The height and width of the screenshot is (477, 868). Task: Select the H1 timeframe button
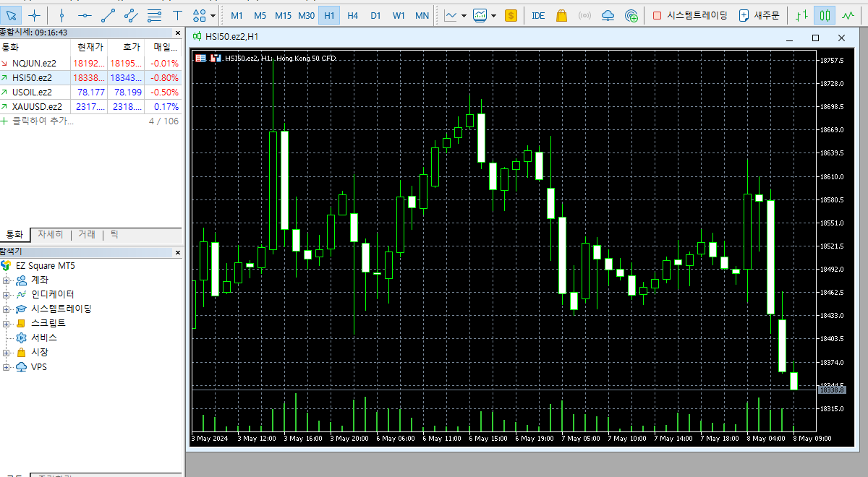click(x=329, y=15)
